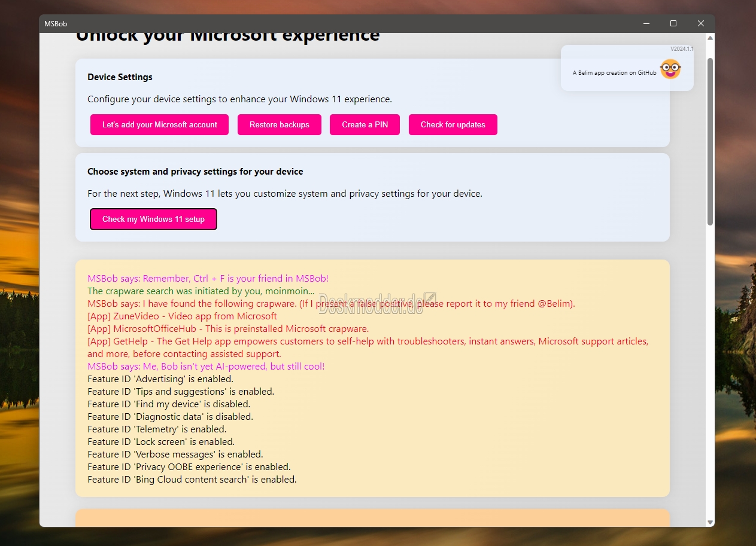Image resolution: width=756 pixels, height=546 pixels.
Task: Select the Create a PIN button
Action: [x=365, y=124]
